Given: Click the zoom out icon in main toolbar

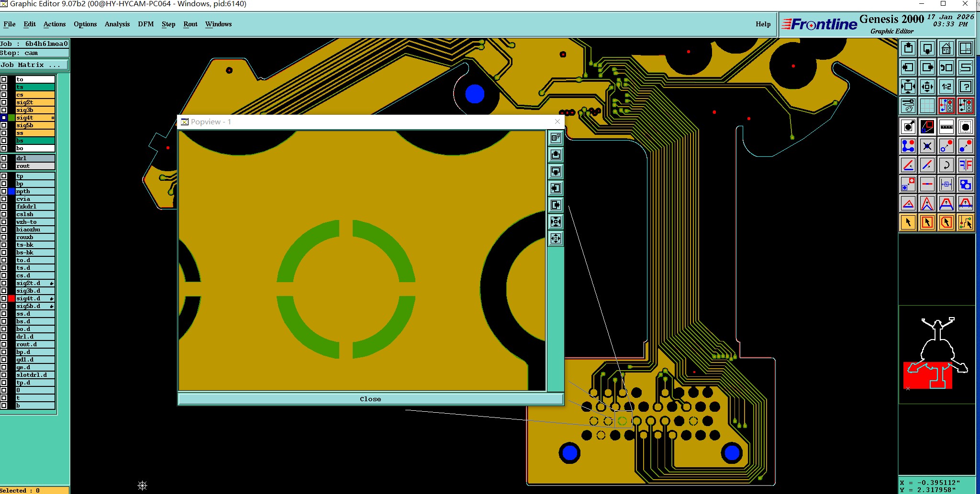Looking at the screenshot, I should tap(927, 87).
